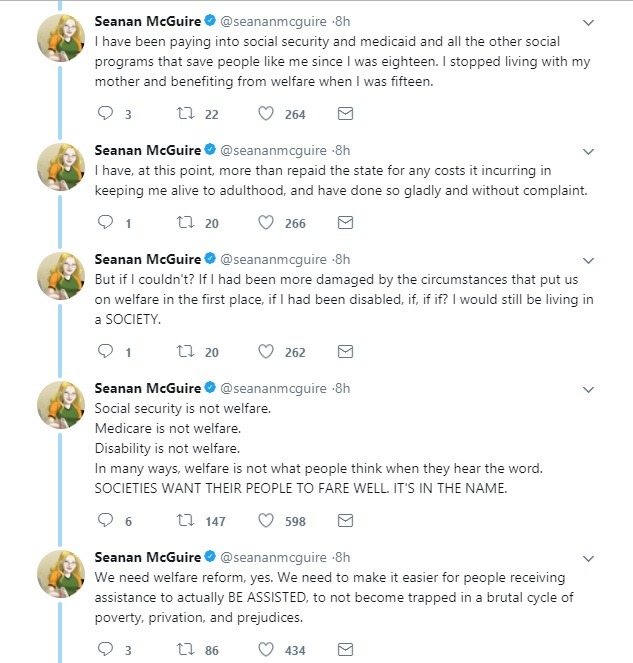The width and height of the screenshot is (633, 663).
Task: Retweet the tweet with 22 retweets
Action: 185,113
